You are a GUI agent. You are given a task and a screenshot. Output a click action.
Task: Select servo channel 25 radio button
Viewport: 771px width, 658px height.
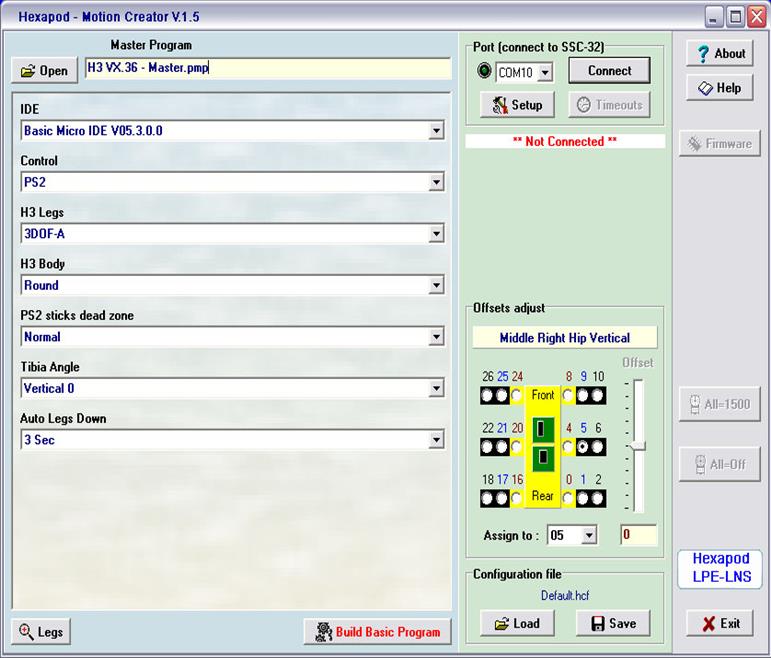pos(502,395)
